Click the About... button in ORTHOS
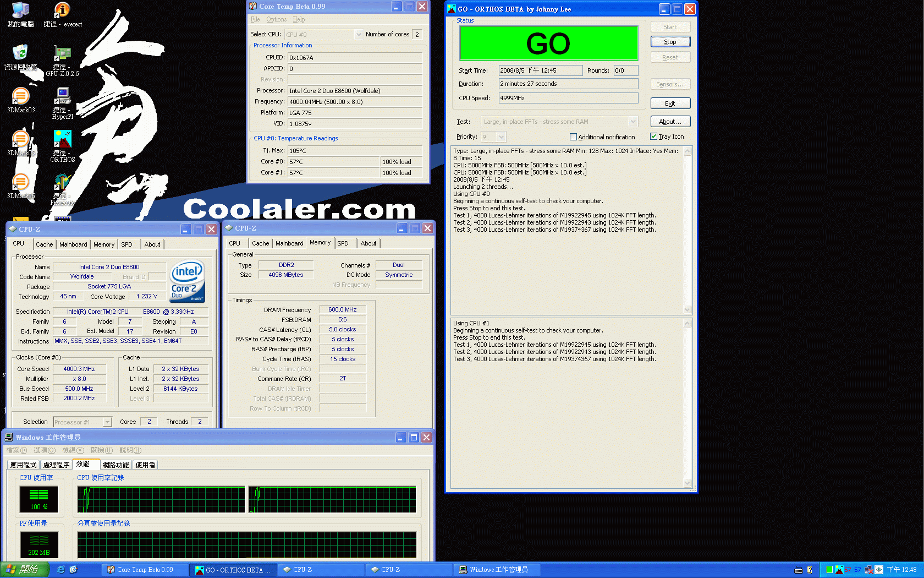924x578 pixels. tap(670, 122)
